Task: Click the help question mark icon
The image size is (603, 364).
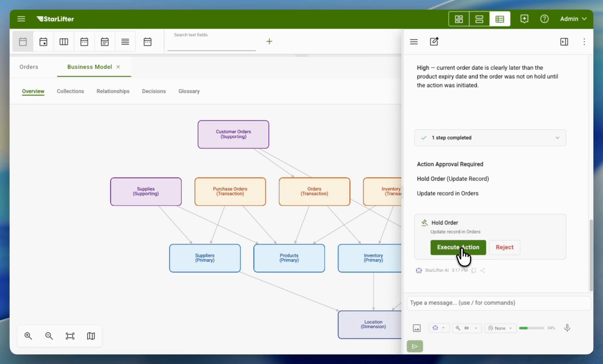Action: coord(544,19)
